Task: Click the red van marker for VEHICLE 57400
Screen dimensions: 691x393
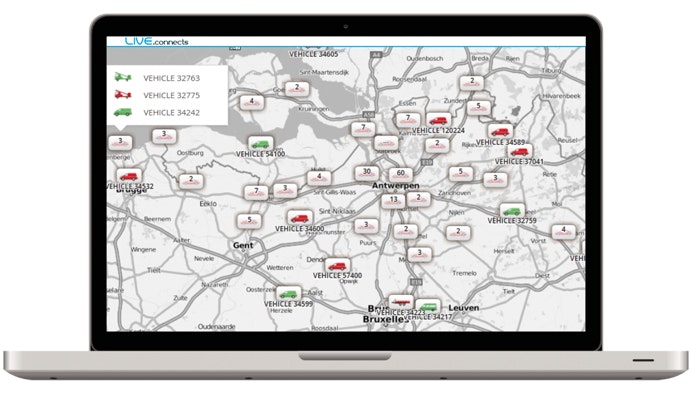Action: pyautogui.click(x=338, y=266)
